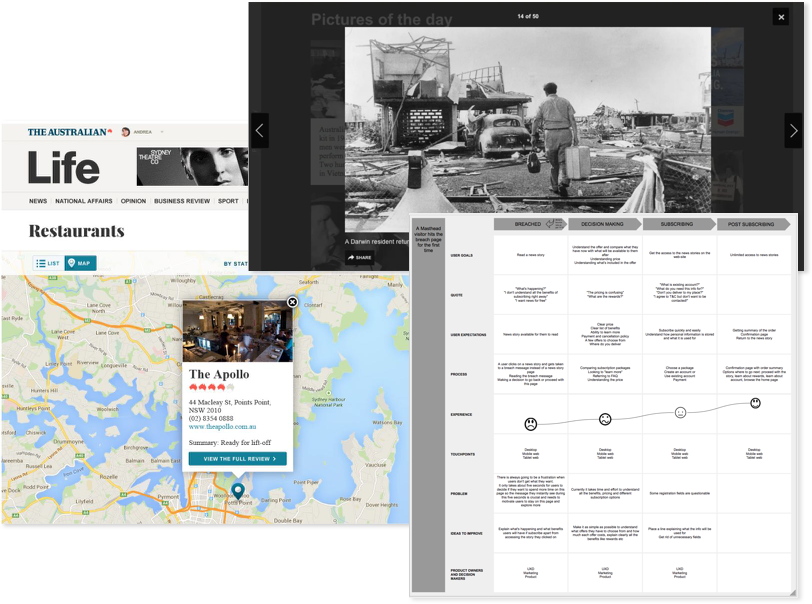Click View the Full Review button
Viewport: 812px width, 604px height.
pyautogui.click(x=237, y=459)
